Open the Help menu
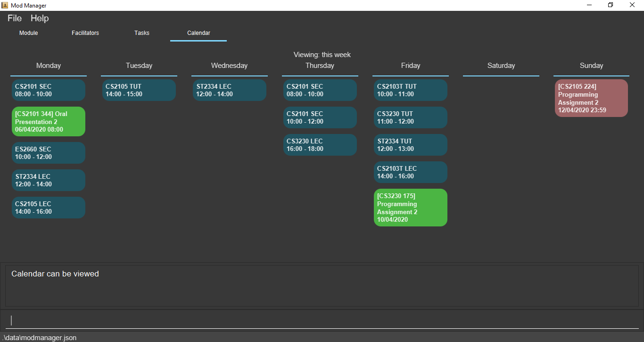 click(x=40, y=18)
